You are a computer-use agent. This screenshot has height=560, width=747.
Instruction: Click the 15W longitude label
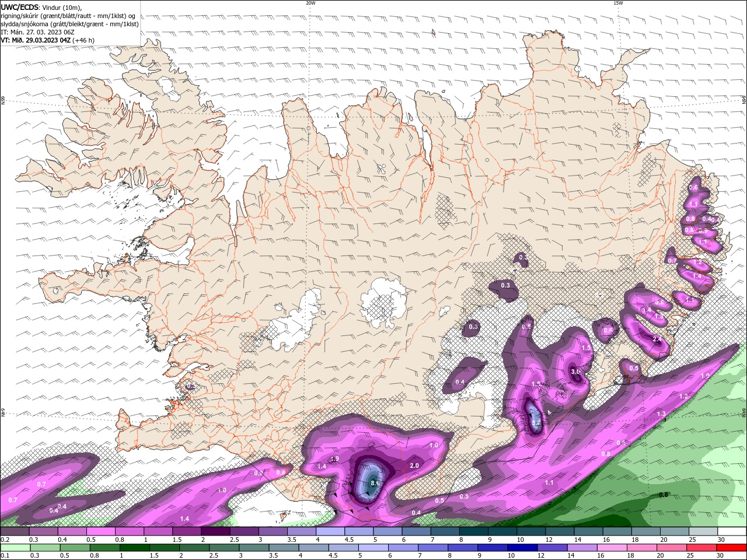pyautogui.click(x=618, y=3)
